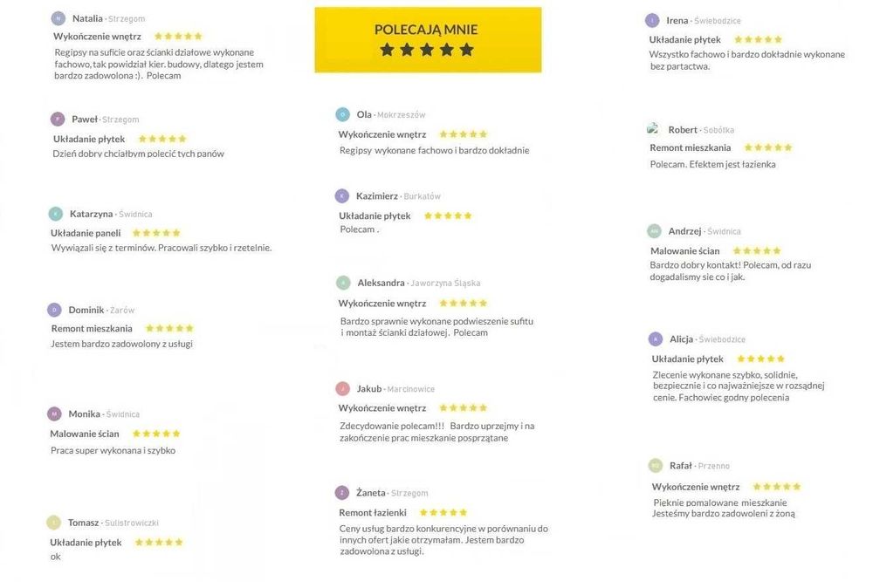Click Natalia's reviewer avatar icon

pyautogui.click(x=58, y=18)
